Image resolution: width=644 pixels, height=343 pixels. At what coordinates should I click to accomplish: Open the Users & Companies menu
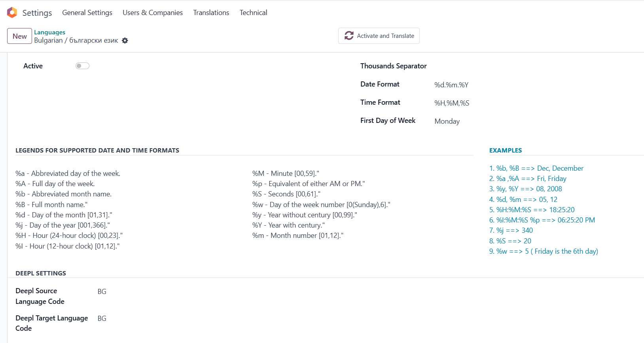(x=153, y=13)
